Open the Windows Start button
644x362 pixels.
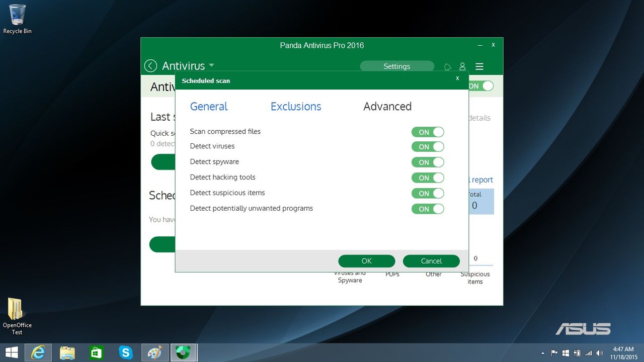(12, 352)
